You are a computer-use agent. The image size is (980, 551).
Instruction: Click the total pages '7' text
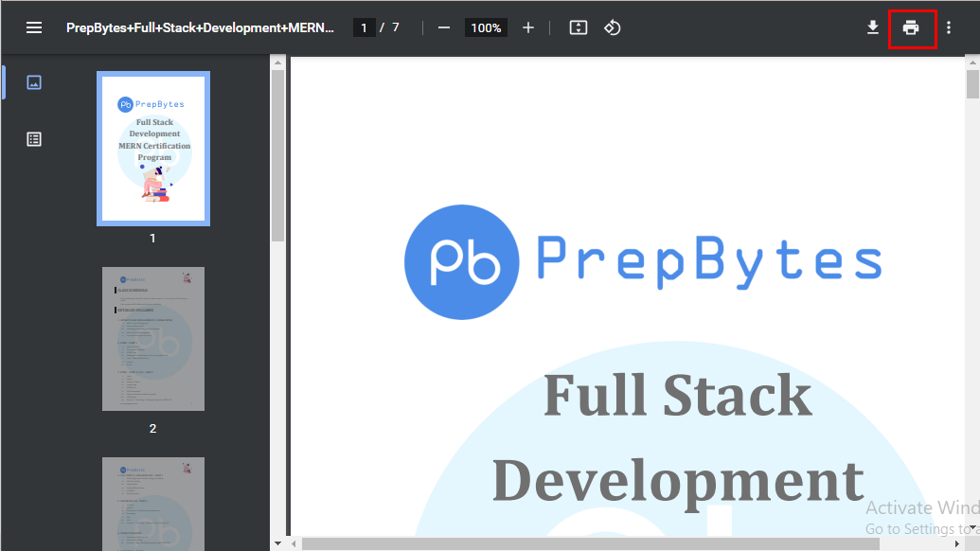click(x=396, y=27)
